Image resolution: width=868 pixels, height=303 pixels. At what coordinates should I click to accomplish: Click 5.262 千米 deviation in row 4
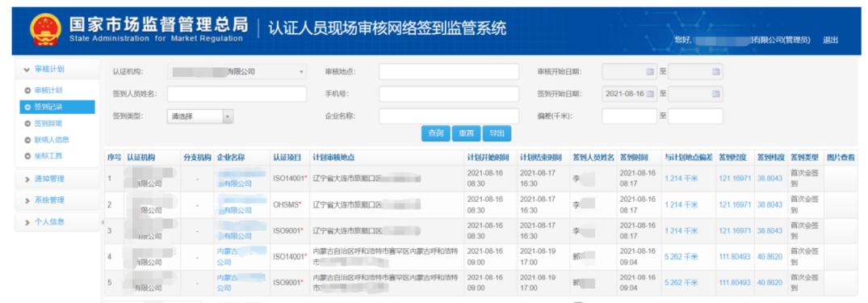[x=681, y=256]
